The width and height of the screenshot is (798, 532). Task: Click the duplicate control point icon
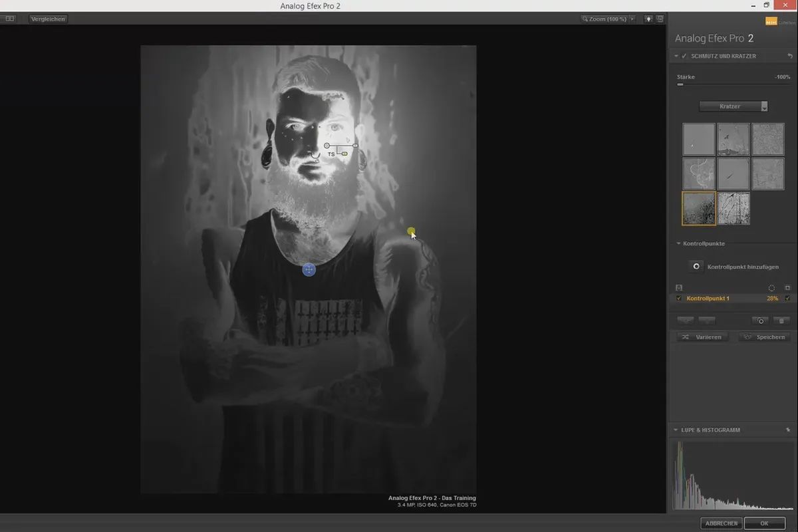760,321
